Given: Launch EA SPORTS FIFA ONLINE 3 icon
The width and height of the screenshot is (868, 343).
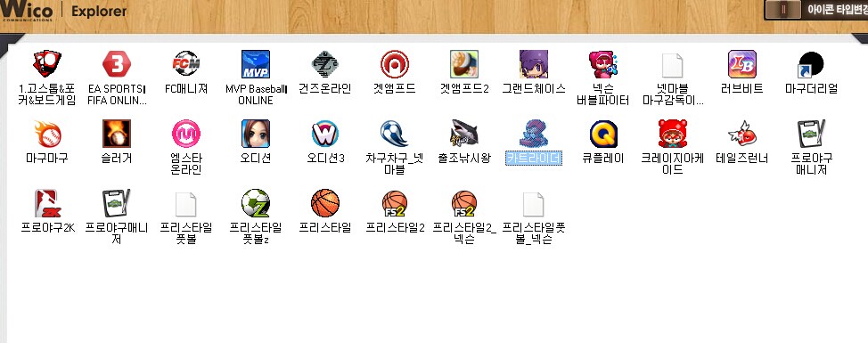Looking at the screenshot, I should [x=117, y=63].
